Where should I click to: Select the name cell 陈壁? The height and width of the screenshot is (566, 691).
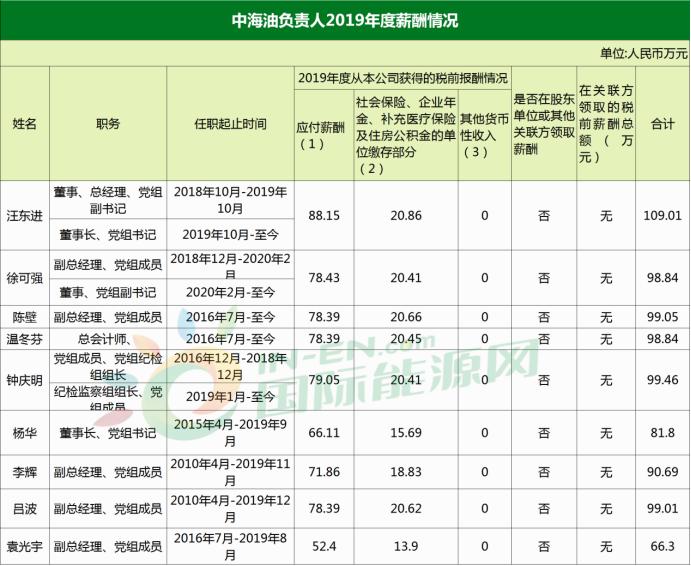(25, 317)
